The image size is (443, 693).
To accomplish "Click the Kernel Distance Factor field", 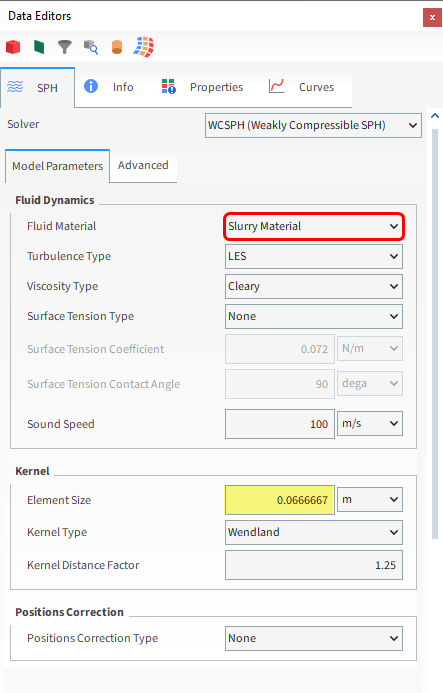I will (x=314, y=565).
